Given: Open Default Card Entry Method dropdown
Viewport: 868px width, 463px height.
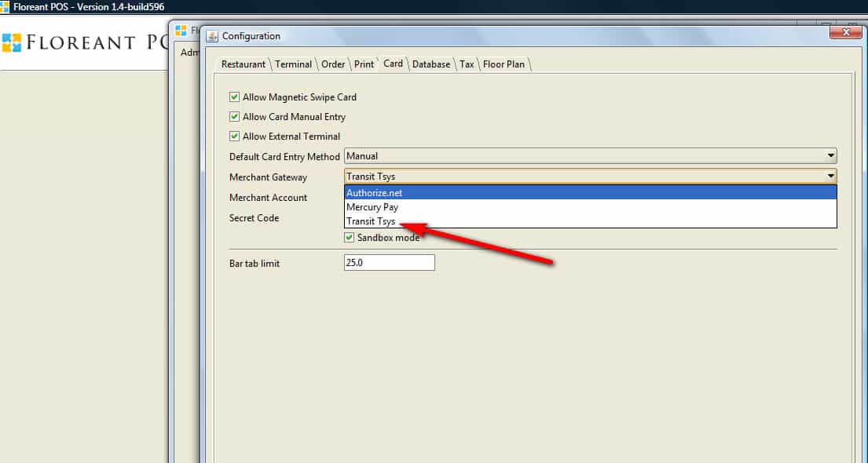Looking at the screenshot, I should coord(590,156).
